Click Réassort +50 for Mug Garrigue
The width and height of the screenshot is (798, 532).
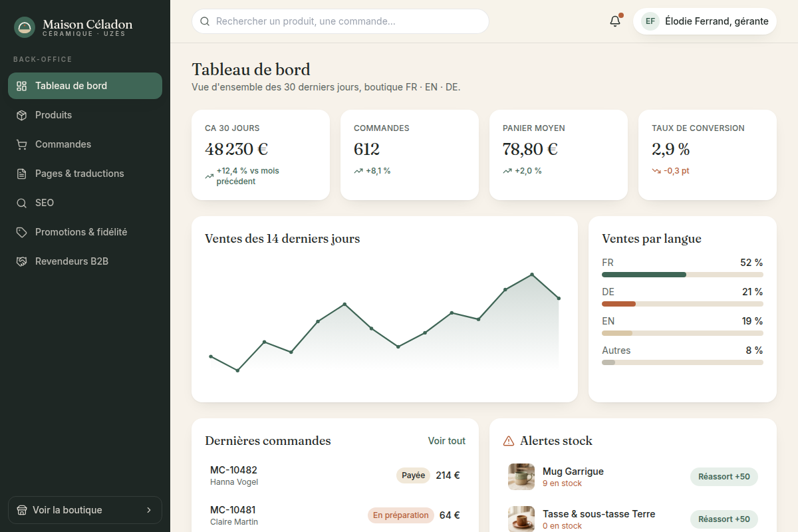[x=724, y=477]
